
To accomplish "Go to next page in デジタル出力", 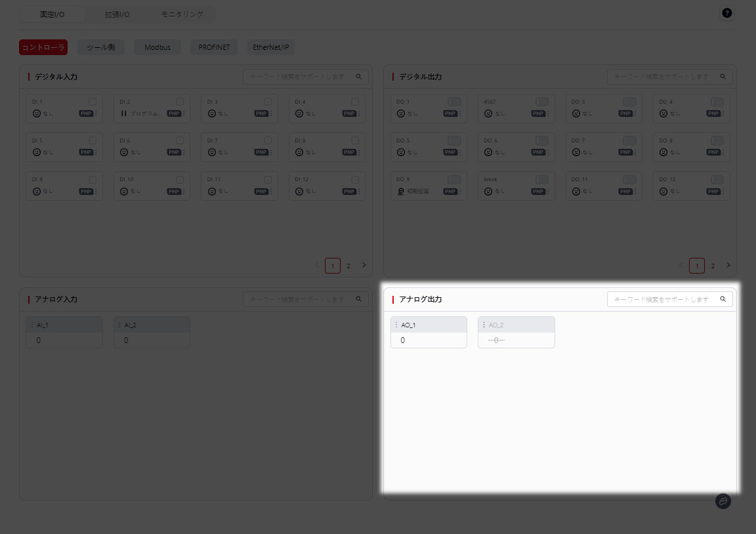I will tap(727, 265).
